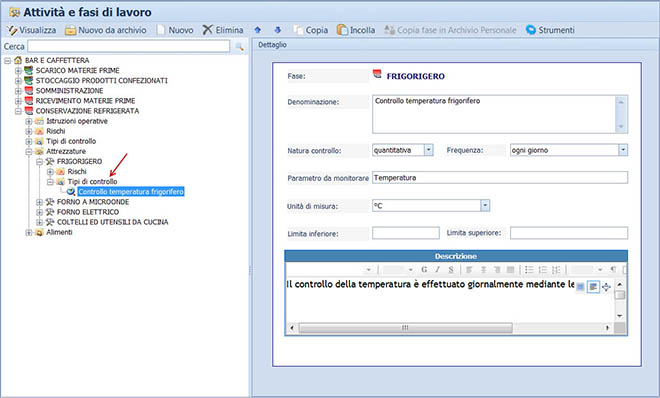Select SOMMINISTRAZIONE phase

click(x=69, y=91)
